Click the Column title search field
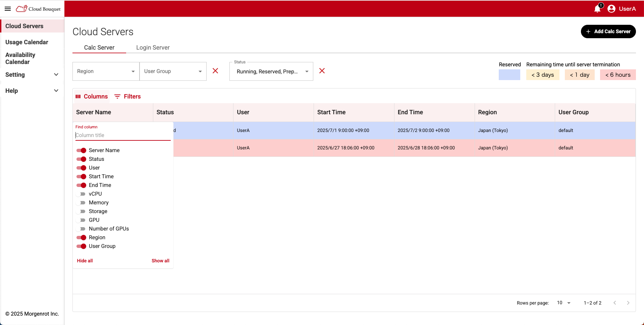The height and width of the screenshot is (325, 644). point(122,135)
